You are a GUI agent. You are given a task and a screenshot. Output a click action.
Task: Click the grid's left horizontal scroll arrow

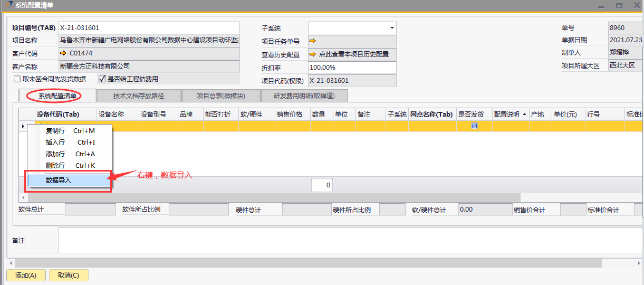pyautogui.click(x=23, y=197)
